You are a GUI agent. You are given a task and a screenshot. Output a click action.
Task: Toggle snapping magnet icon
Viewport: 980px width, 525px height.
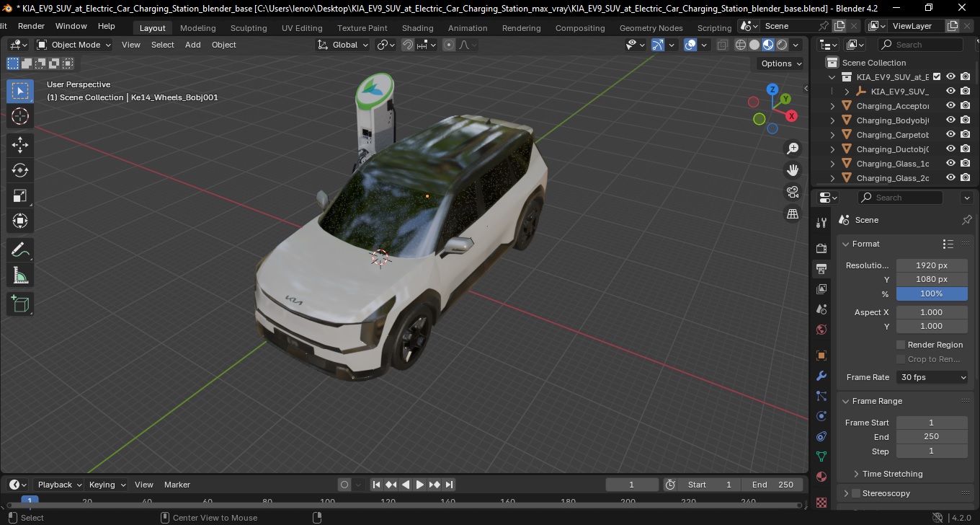(x=408, y=45)
